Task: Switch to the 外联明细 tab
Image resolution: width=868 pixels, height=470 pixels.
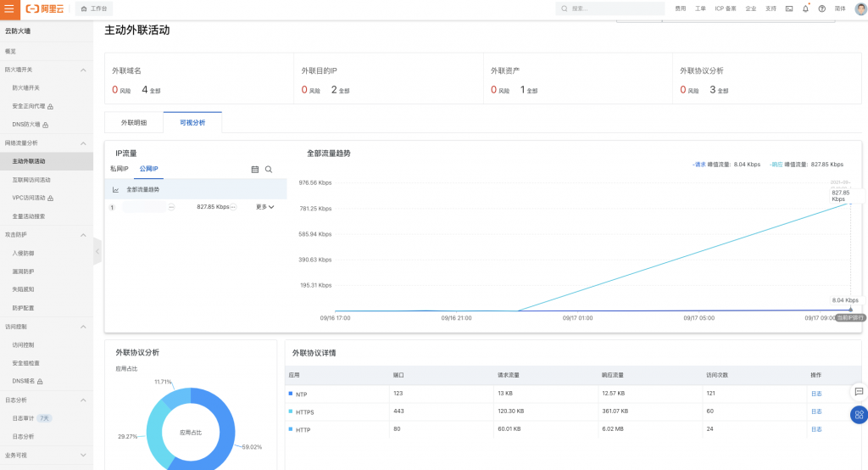Action: pos(134,122)
